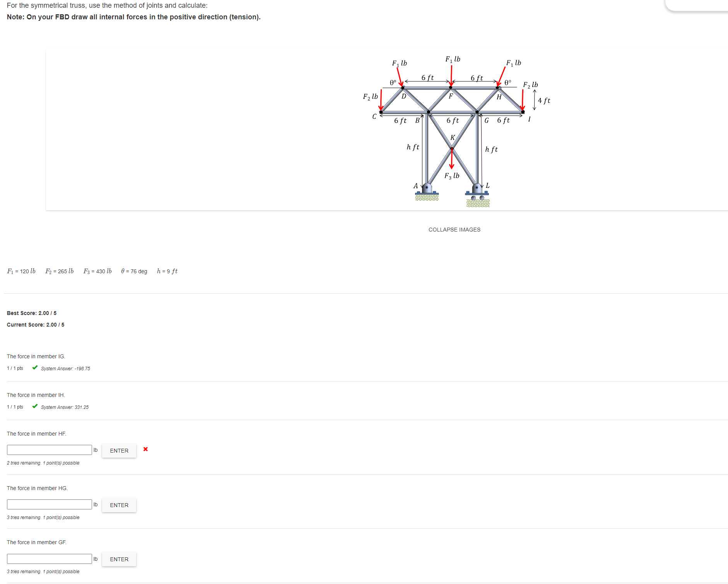728x584 pixels.
Task: Click the F1 = 120 lb parameter text
Action: 21,271
